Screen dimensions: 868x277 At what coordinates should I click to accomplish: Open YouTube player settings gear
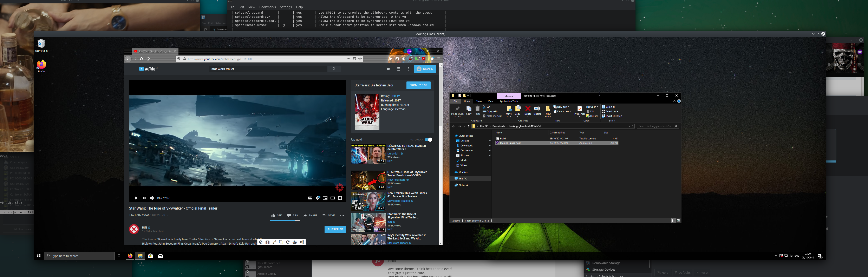[318, 198]
